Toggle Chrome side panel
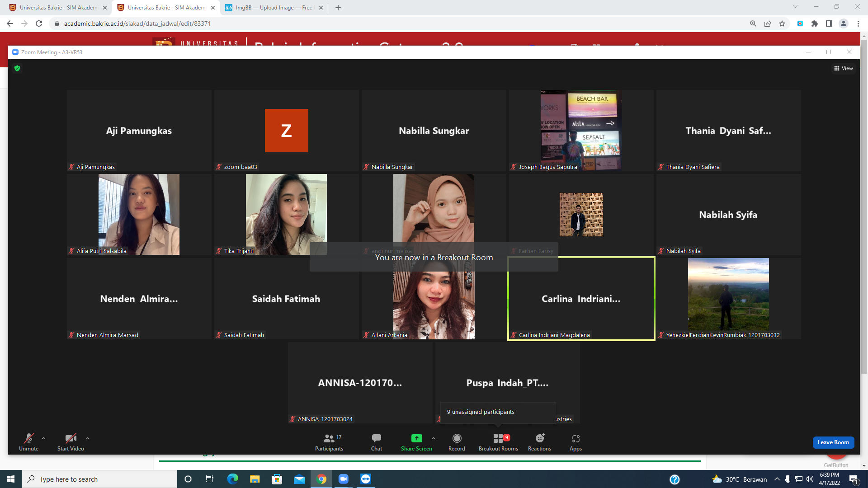The height and width of the screenshot is (488, 868). point(829,23)
